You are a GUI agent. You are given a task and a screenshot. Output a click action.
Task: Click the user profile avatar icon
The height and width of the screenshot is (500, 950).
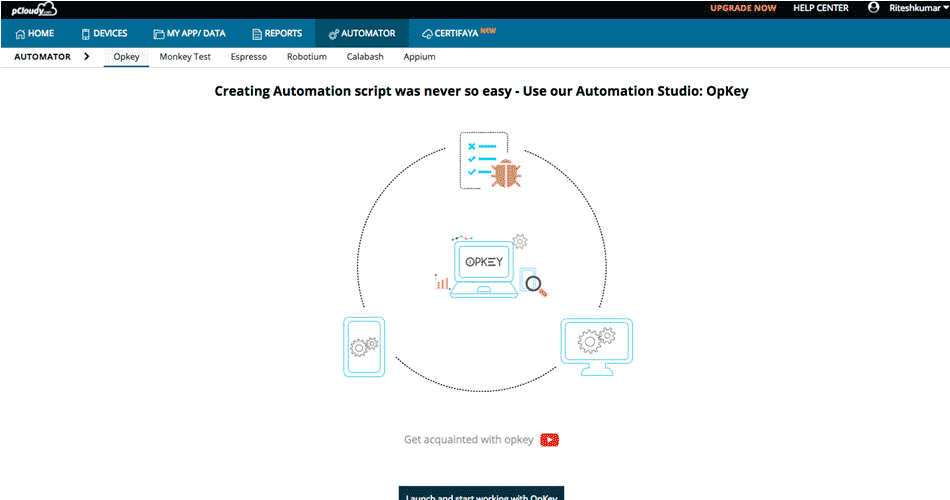(873, 7)
